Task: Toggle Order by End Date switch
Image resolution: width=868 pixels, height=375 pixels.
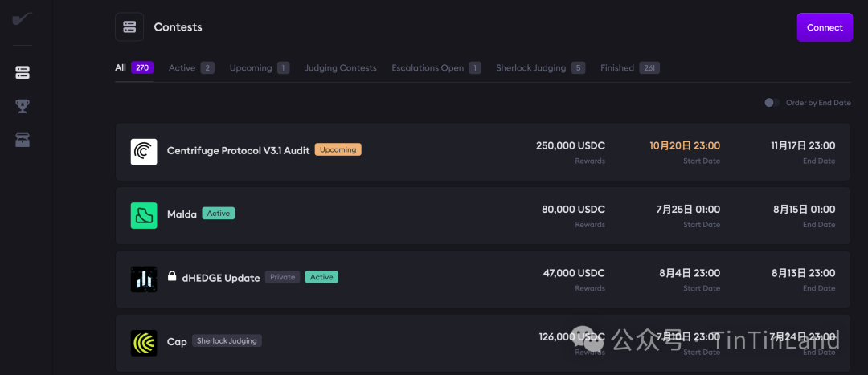Action: coord(772,103)
